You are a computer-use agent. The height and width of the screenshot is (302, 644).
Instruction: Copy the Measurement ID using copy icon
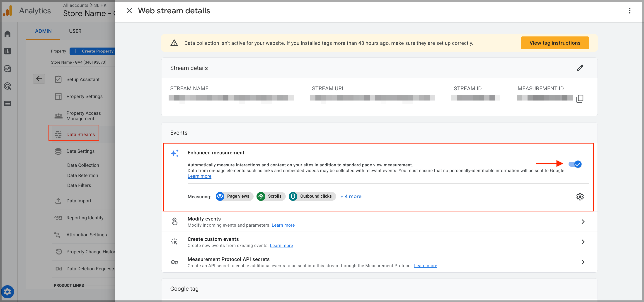pos(580,98)
